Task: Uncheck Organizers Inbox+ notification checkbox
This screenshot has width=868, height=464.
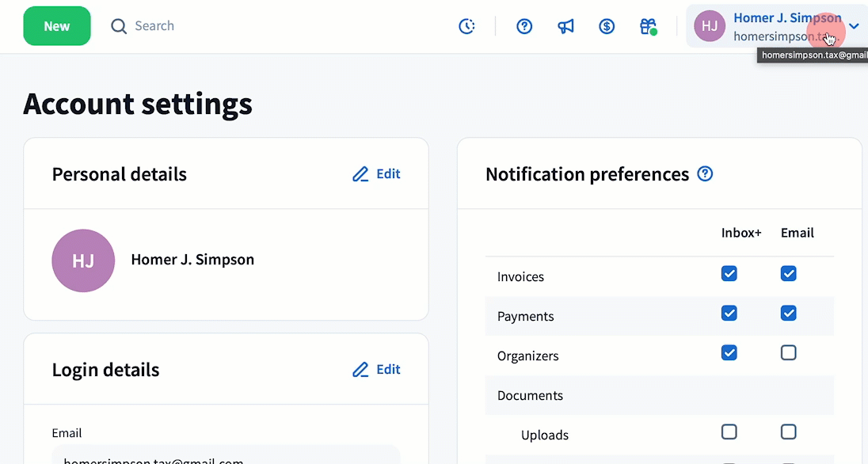Action: point(729,353)
